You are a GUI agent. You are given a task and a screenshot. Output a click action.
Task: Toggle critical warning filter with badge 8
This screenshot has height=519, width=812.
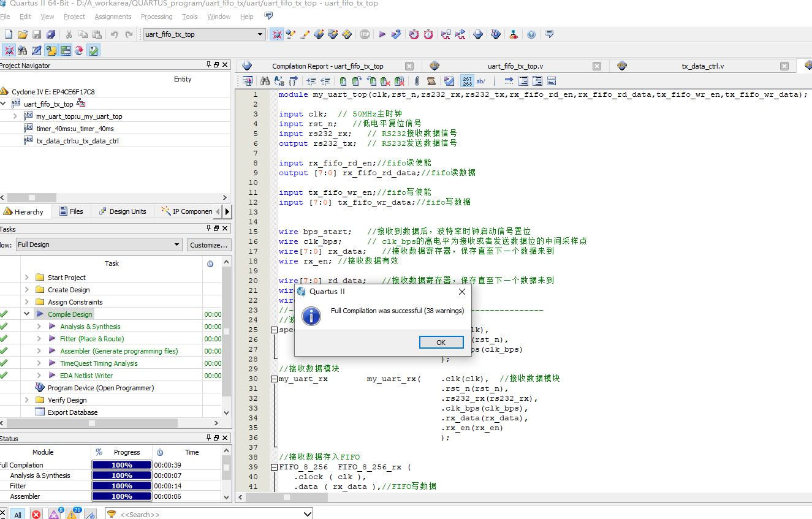pyautogui.click(x=55, y=514)
